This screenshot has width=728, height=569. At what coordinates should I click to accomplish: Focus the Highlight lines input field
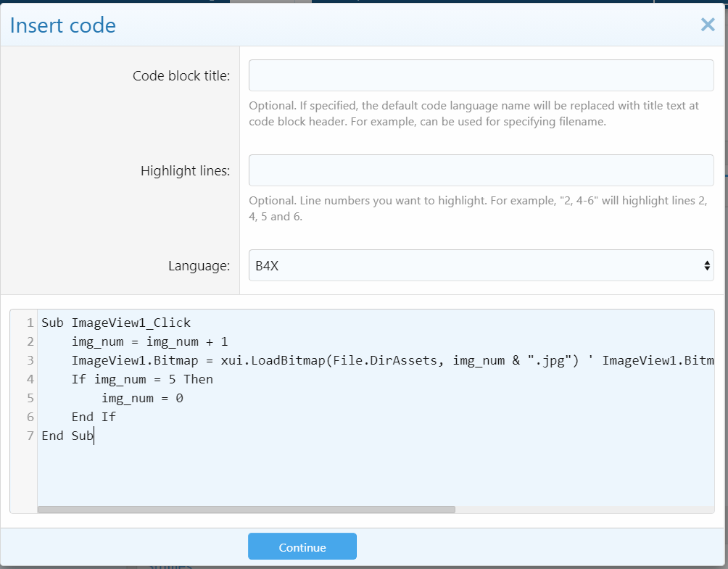click(x=481, y=170)
